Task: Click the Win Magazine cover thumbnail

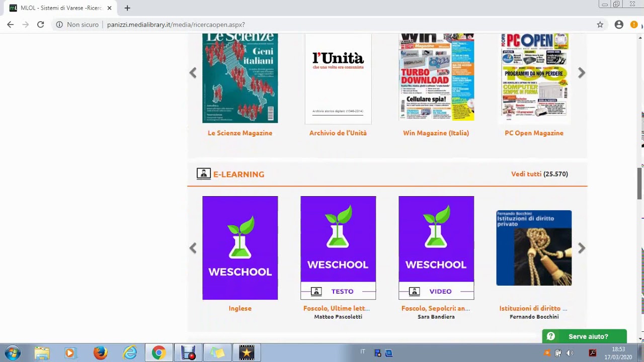Action: click(436, 77)
